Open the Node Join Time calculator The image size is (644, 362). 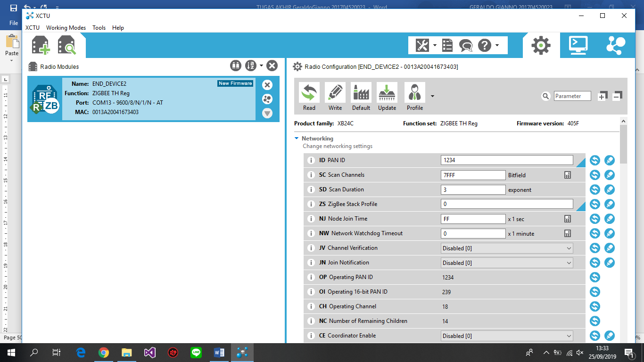(568, 219)
